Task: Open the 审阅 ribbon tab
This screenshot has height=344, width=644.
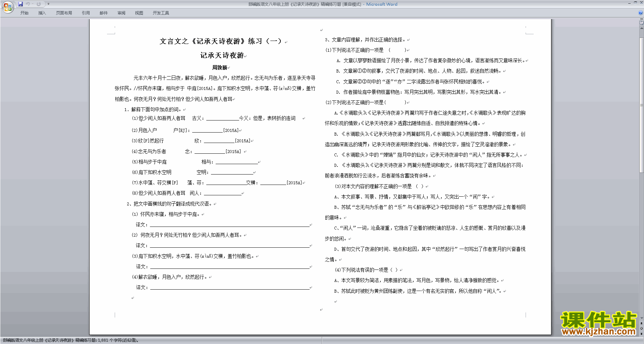Action: (x=121, y=13)
